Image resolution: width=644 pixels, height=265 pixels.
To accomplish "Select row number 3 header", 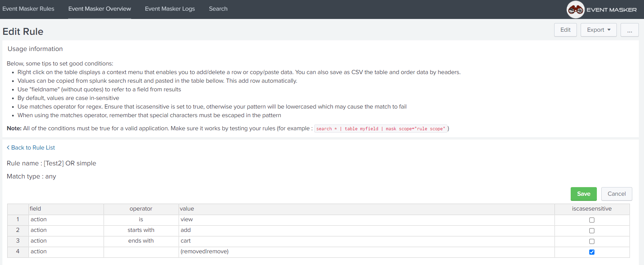I will pos(18,241).
